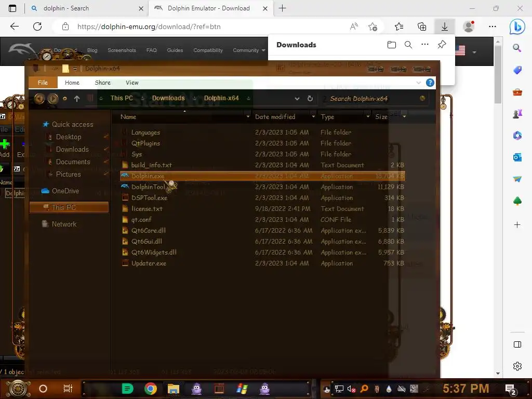The image size is (532, 399).
Task: Click Downloads breadcrumb in address path
Action: [168, 98]
